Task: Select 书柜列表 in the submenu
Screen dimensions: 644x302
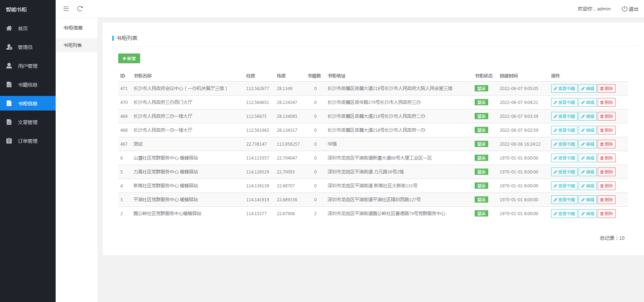Action: (73, 45)
